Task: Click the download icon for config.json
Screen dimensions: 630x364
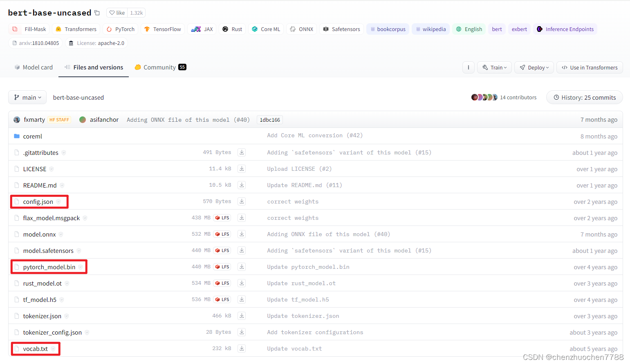Action: pos(242,201)
